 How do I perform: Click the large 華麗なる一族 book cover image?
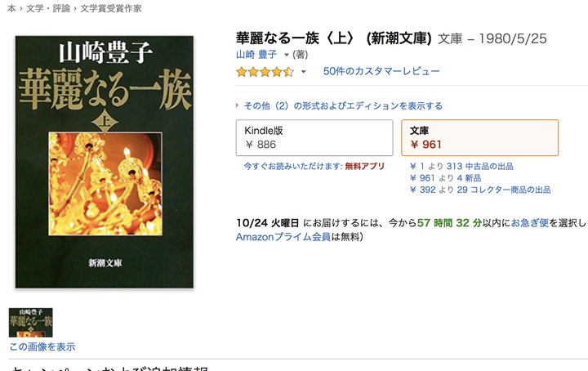[x=105, y=162]
